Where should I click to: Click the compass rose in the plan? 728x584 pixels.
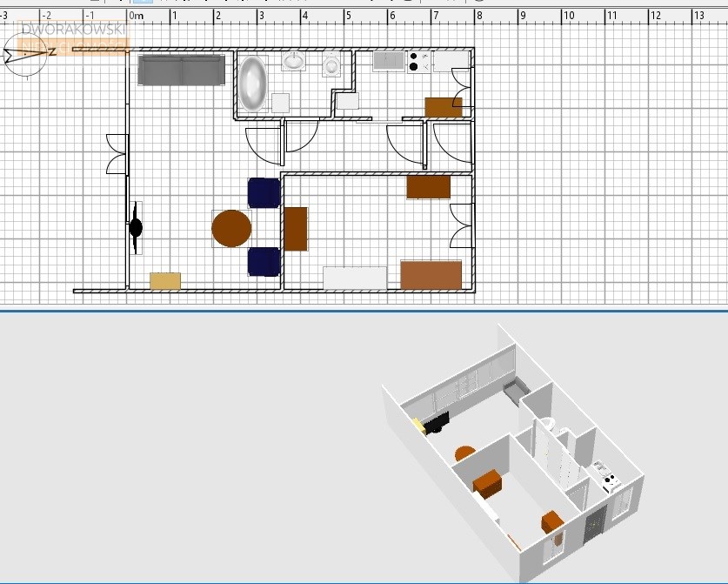click(25, 54)
